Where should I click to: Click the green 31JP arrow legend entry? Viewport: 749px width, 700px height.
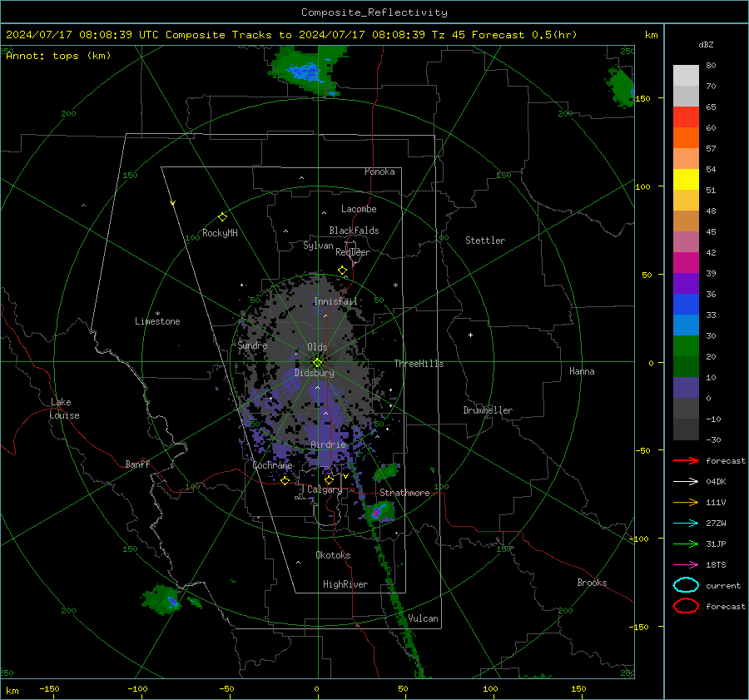tap(686, 544)
